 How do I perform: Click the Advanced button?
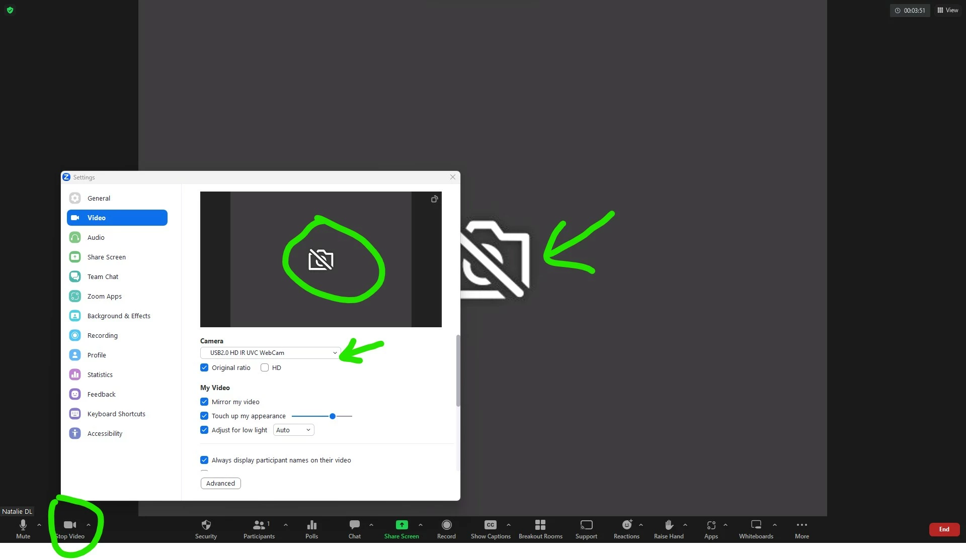click(x=220, y=484)
